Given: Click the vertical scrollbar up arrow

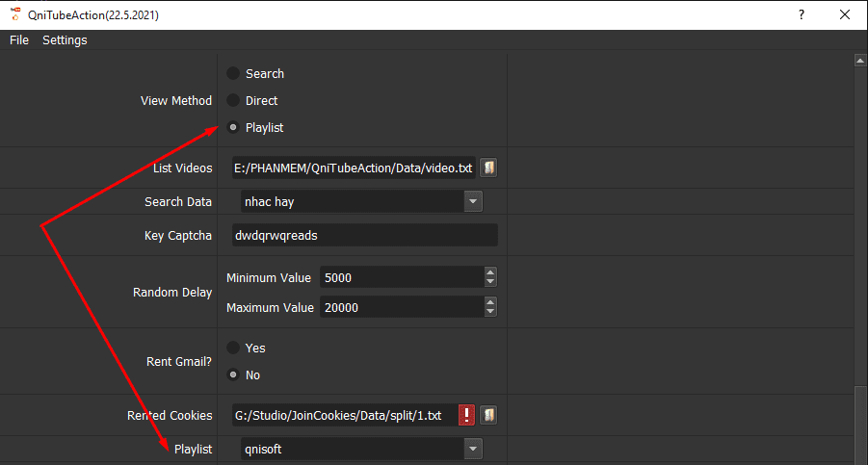Looking at the screenshot, I should (860, 61).
